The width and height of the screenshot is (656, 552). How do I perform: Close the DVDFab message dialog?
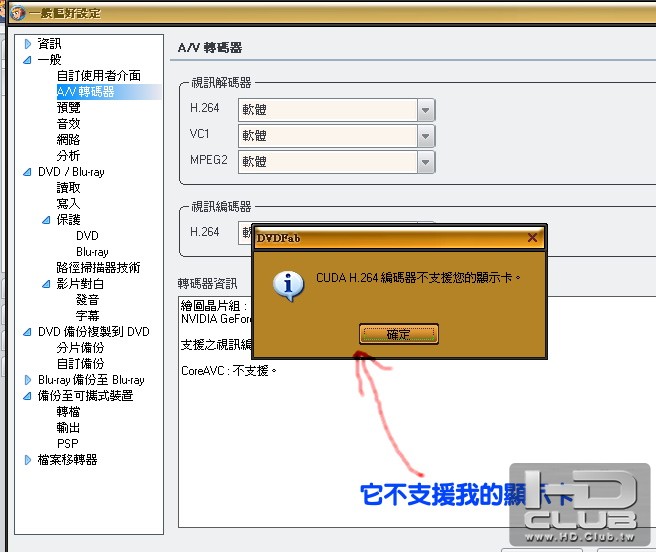click(x=532, y=238)
